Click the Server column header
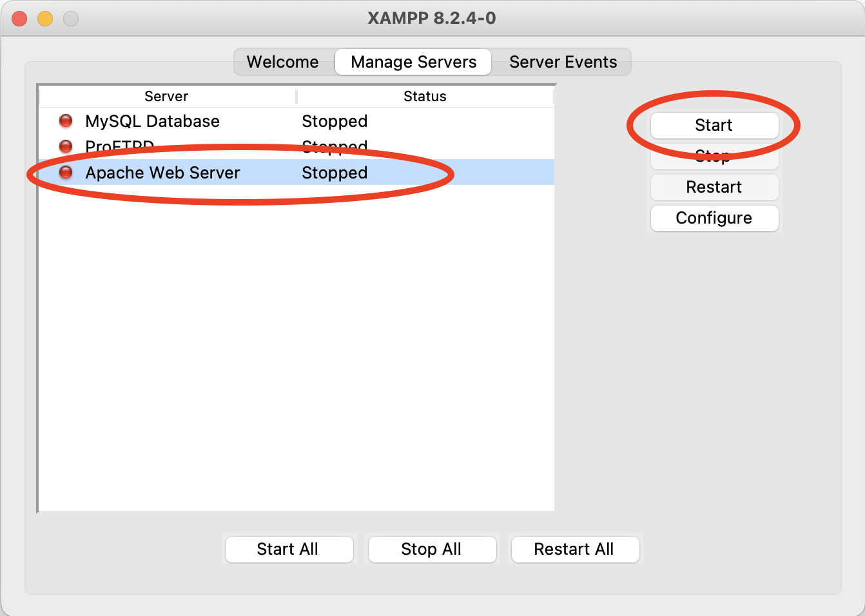 166,96
